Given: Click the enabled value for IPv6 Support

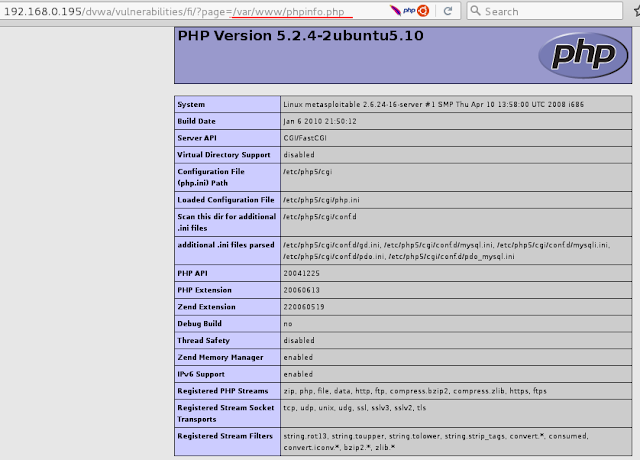Looking at the screenshot, I should click(x=298, y=374).
